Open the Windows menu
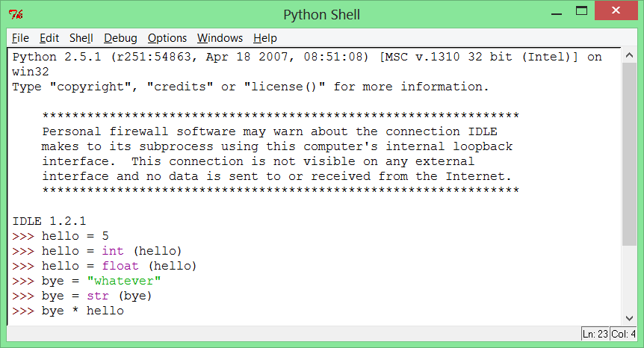 coord(220,38)
